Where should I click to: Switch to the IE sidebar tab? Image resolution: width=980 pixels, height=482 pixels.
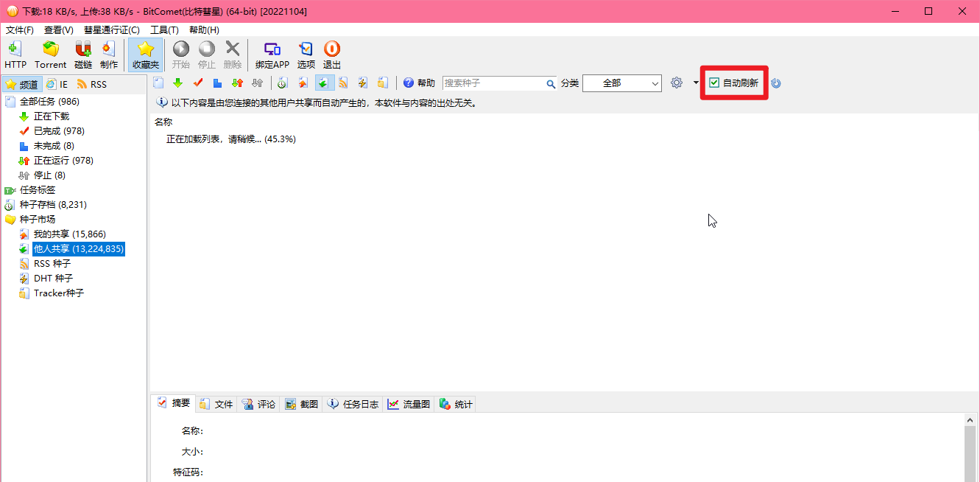57,85
